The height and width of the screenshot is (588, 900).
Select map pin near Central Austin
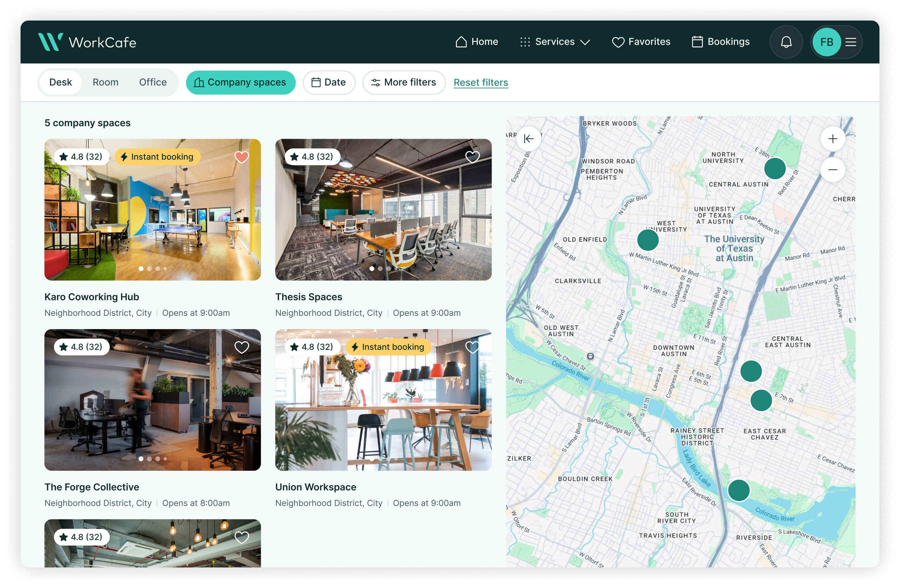(x=774, y=168)
